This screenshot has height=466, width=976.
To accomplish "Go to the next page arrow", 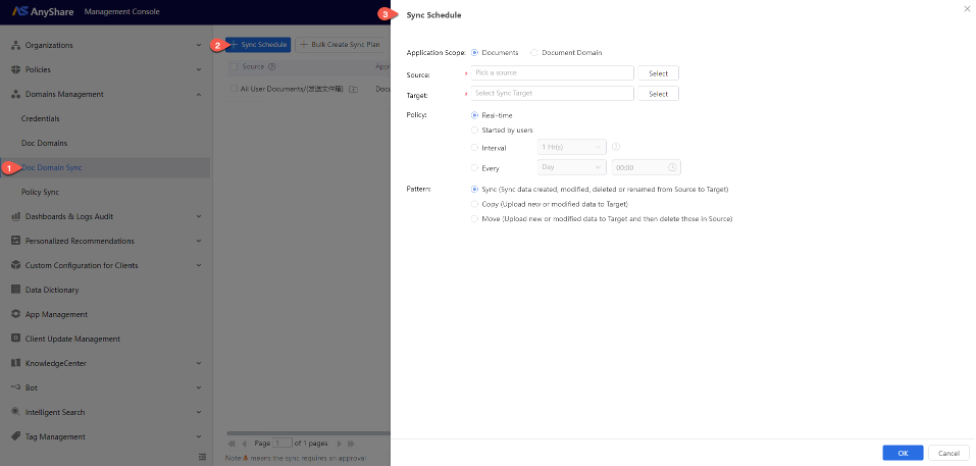I will (x=339, y=444).
